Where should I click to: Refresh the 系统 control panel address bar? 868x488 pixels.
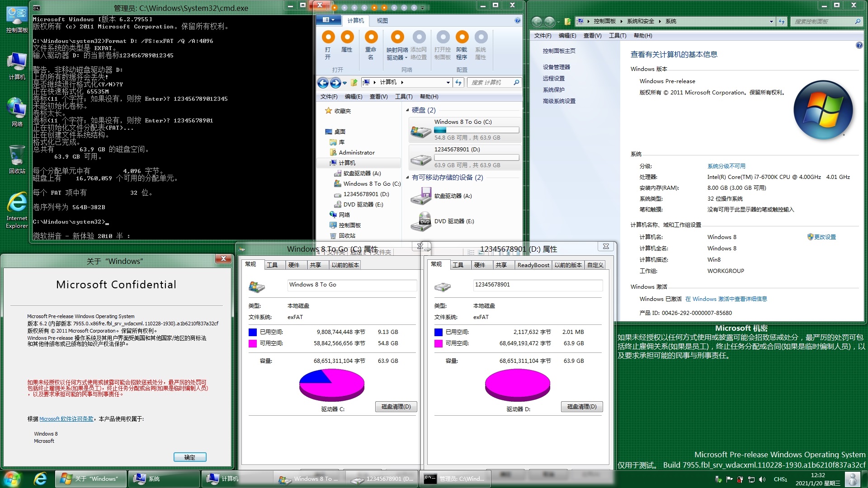click(x=782, y=21)
